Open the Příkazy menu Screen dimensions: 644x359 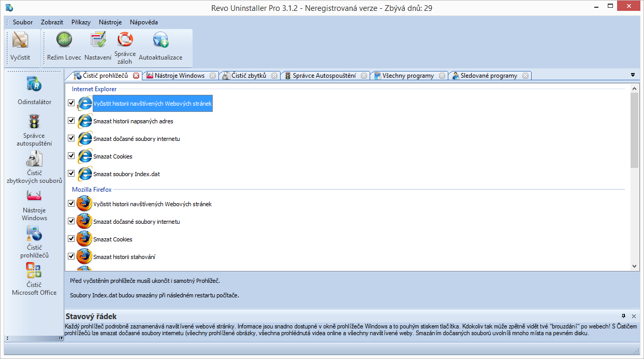81,22
